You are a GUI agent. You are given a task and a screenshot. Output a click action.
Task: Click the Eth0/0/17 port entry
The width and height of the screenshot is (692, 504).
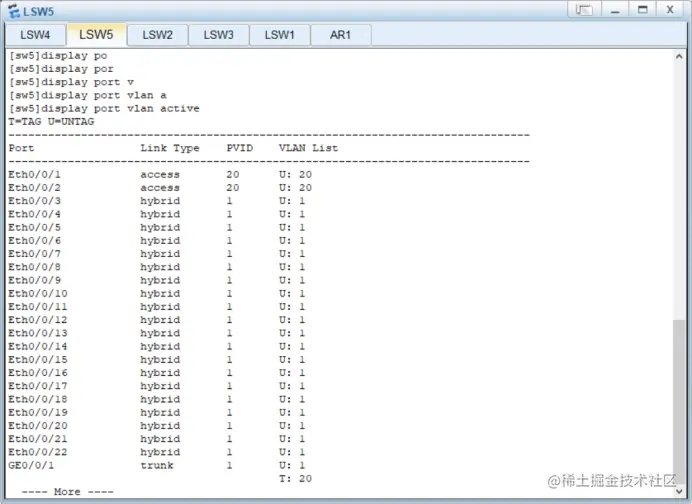[x=38, y=386]
